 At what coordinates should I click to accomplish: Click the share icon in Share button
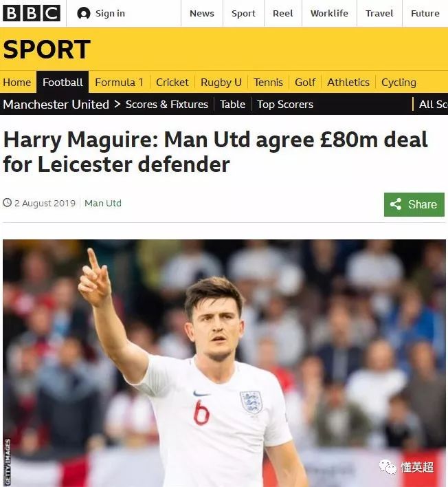click(396, 204)
